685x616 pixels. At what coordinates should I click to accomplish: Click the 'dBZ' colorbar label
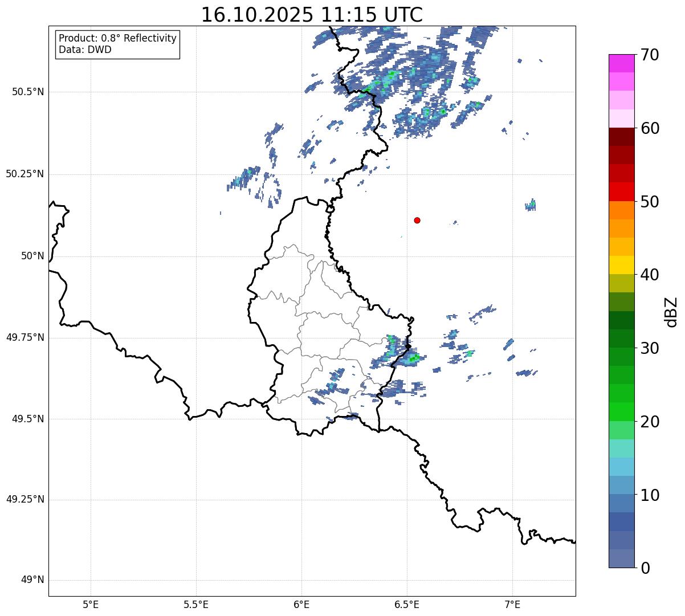click(671, 311)
